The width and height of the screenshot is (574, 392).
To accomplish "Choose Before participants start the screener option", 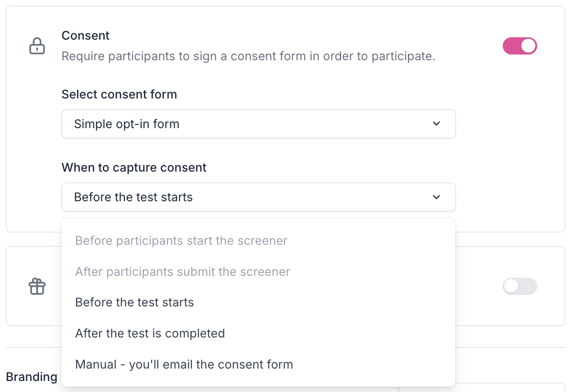I will 181,240.
